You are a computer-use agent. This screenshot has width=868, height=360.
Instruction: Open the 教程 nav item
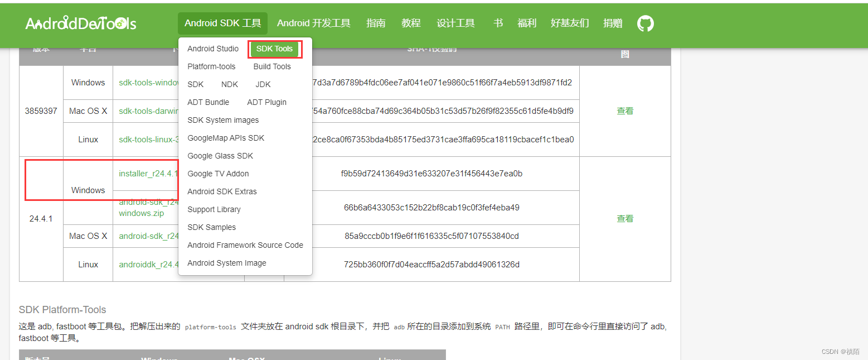click(x=411, y=23)
